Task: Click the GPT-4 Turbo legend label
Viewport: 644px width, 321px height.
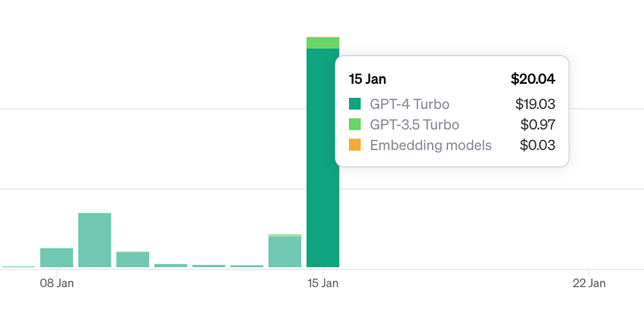Action: click(x=410, y=104)
